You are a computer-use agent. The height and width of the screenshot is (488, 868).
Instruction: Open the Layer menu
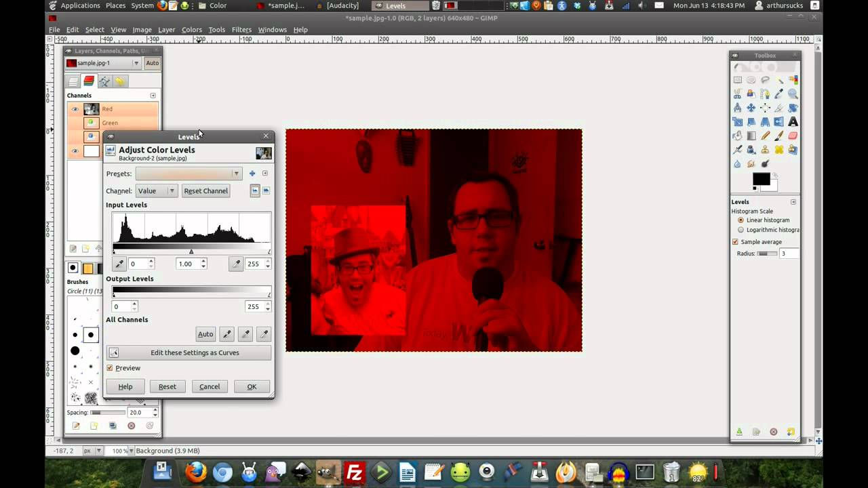tap(166, 30)
